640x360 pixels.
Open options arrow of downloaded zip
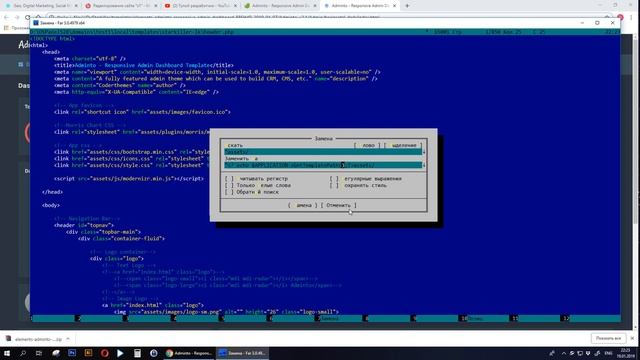[x=68, y=339]
